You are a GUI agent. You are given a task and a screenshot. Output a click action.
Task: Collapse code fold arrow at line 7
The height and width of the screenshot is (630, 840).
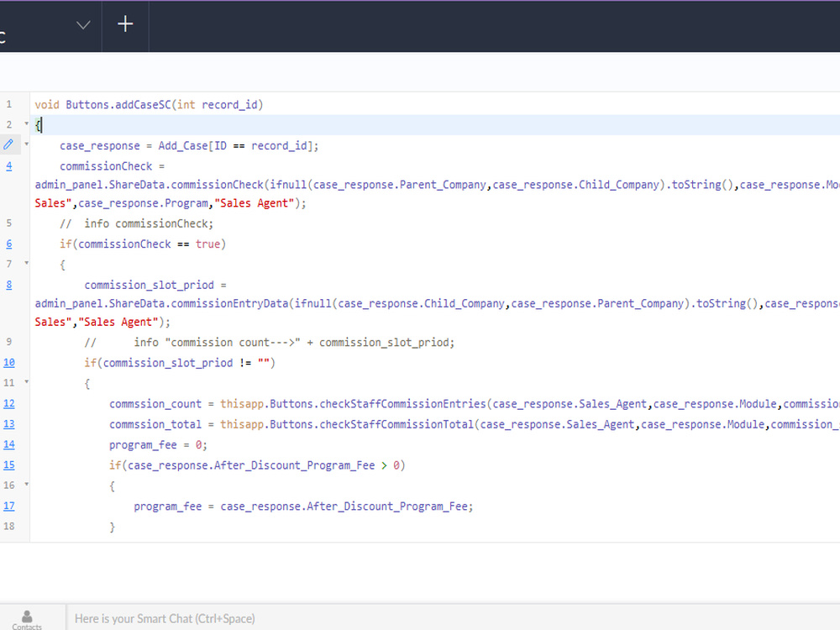point(26,263)
